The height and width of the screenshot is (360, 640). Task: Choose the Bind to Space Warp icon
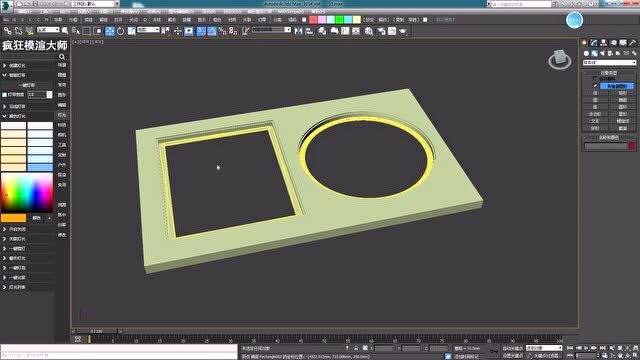click(29, 31)
